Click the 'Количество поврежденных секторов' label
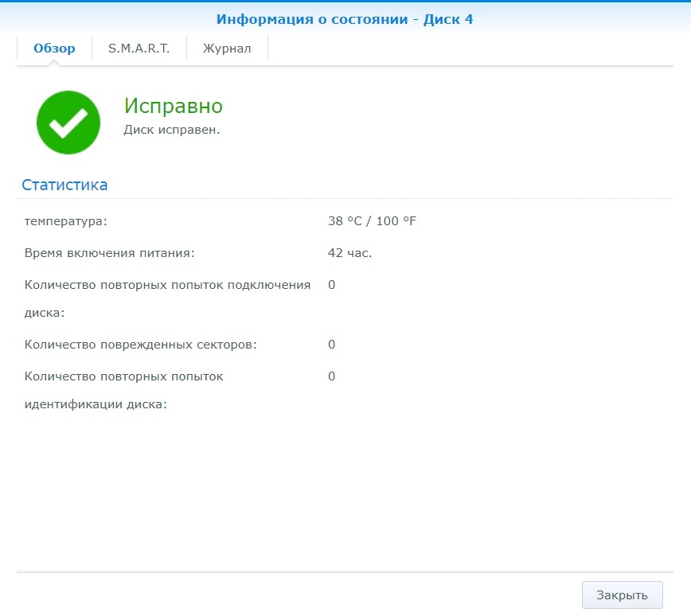 141,345
